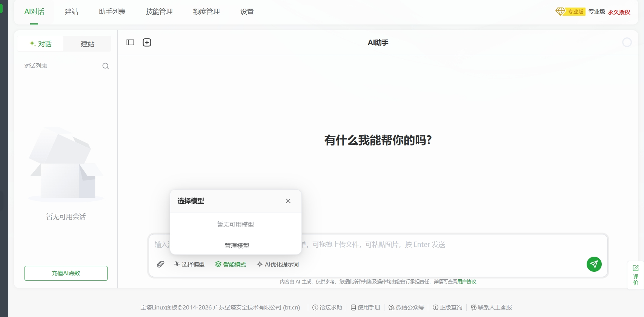This screenshot has width=644, height=317.
Task: Click the paperclip attachment icon
Action: [x=161, y=264]
